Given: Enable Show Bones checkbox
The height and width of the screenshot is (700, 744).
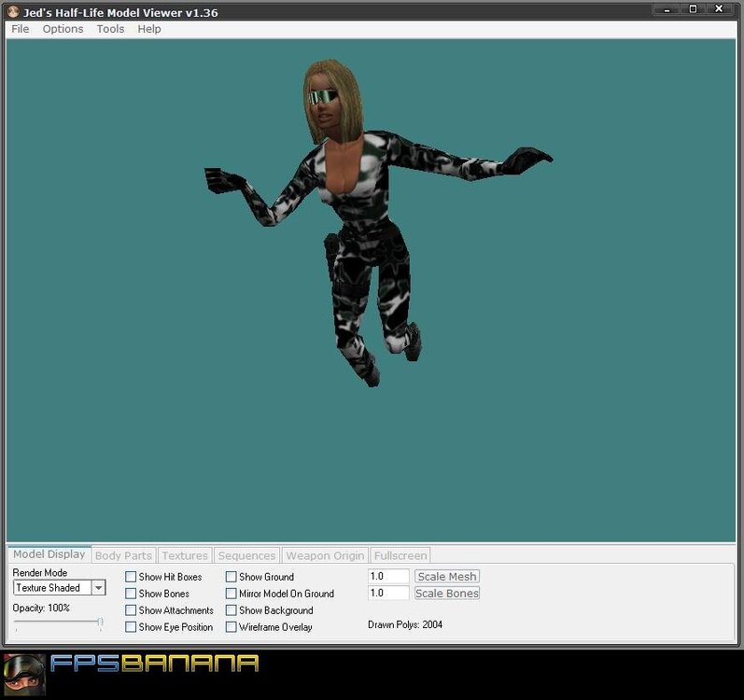Looking at the screenshot, I should pyautogui.click(x=131, y=594).
